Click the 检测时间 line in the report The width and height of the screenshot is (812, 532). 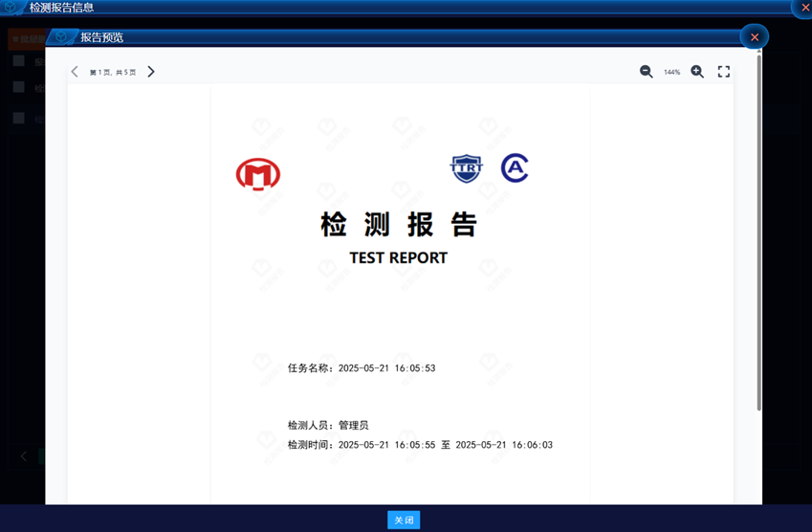(x=420, y=445)
